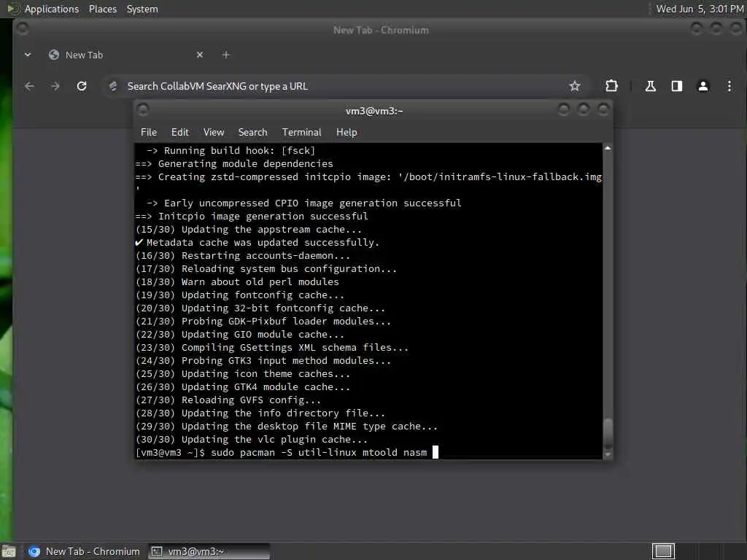The width and height of the screenshot is (747, 560).
Task: Click the terminal scrollbar down arrow
Action: [608, 455]
